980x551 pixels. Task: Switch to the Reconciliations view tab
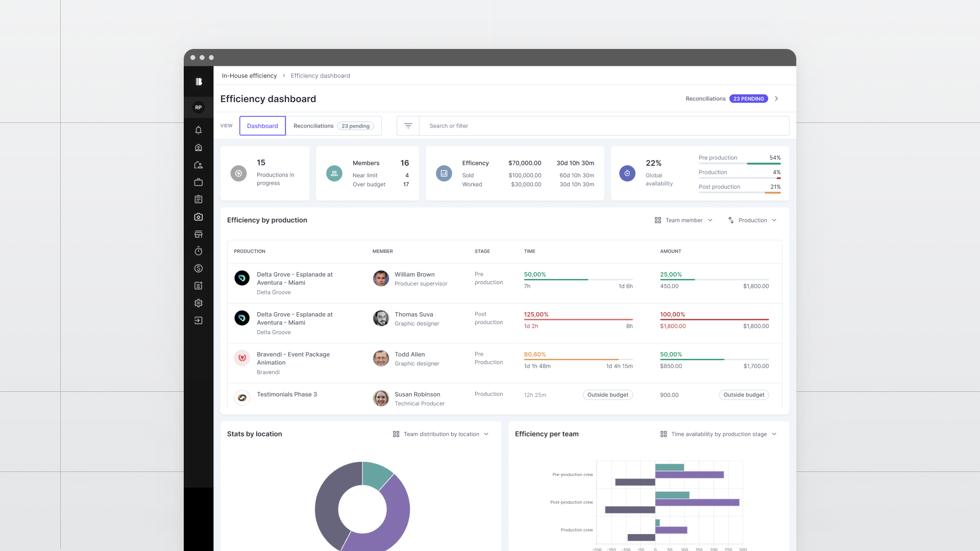coord(334,126)
